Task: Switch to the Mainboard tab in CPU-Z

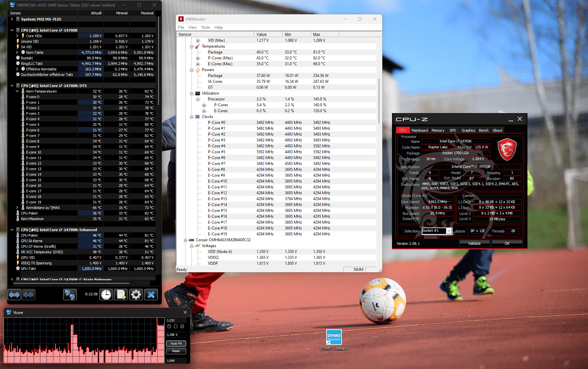Action: (x=420, y=130)
